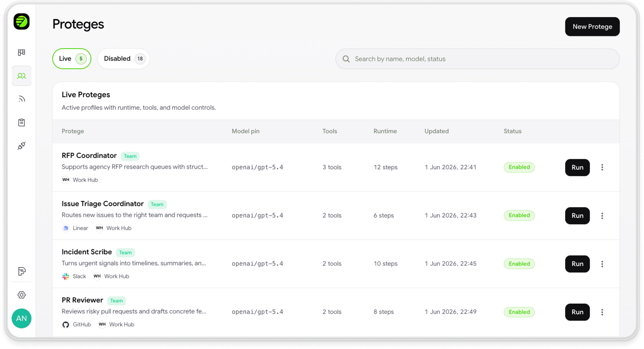Open the plug connections icon in the sidebar
The width and height of the screenshot is (644, 349).
(x=22, y=146)
